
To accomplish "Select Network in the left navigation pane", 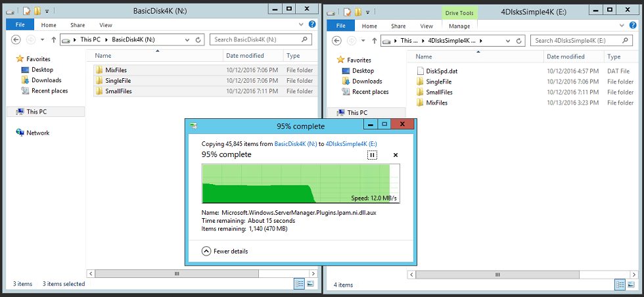I will (x=37, y=133).
